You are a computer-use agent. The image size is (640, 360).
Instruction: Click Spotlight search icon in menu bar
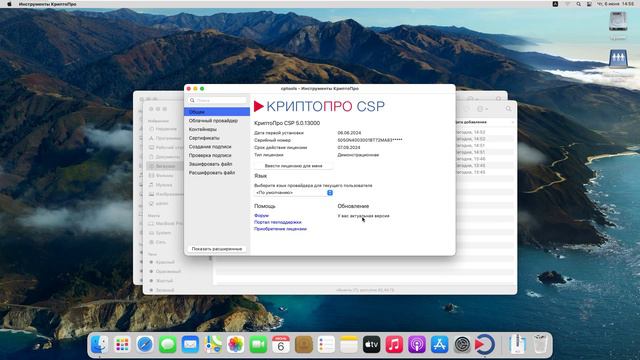pos(578,4)
